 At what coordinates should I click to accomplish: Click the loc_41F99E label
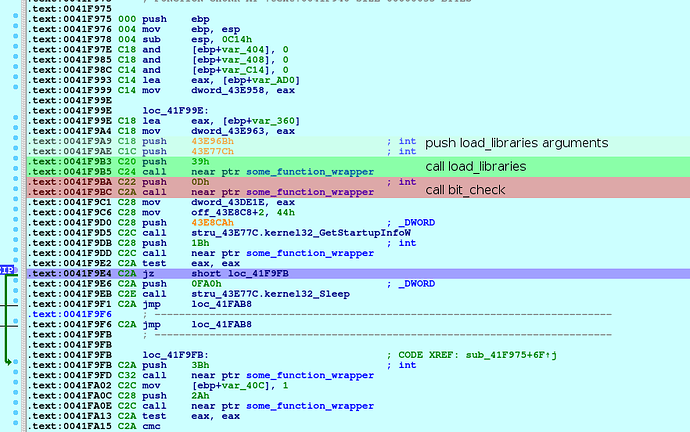[176, 110]
